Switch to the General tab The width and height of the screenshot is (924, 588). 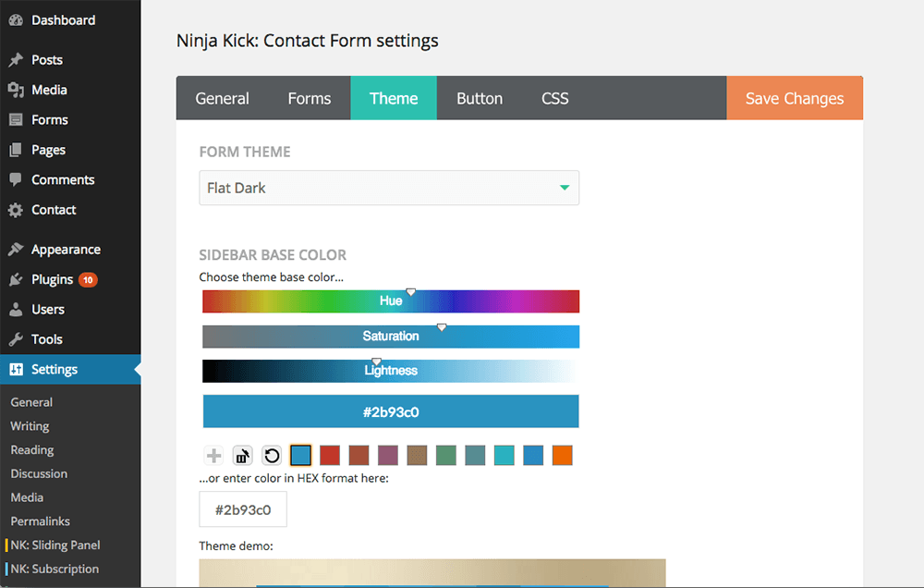222,98
